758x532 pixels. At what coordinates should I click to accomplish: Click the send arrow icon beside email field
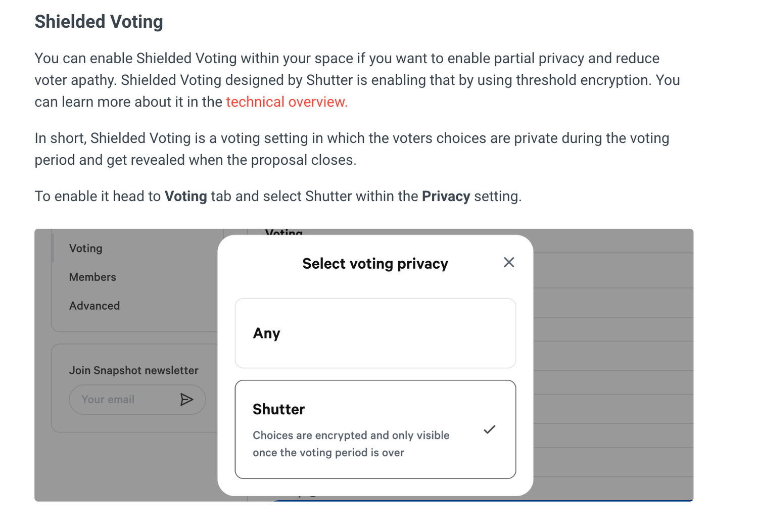[x=186, y=400]
